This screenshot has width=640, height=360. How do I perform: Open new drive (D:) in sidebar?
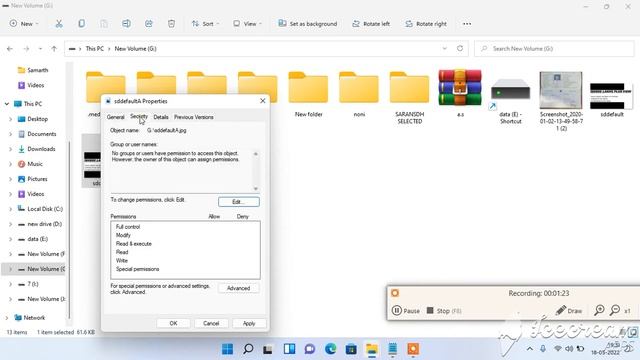tap(40, 224)
